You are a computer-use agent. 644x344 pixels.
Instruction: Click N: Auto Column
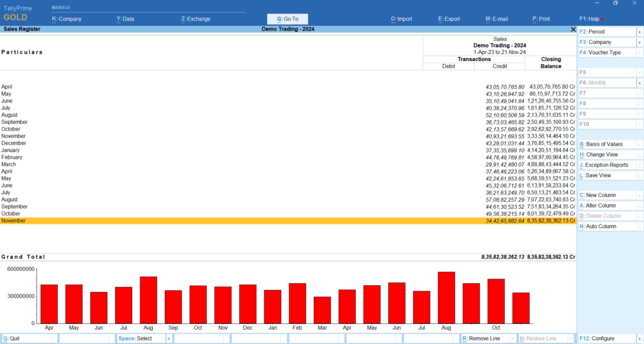point(608,226)
